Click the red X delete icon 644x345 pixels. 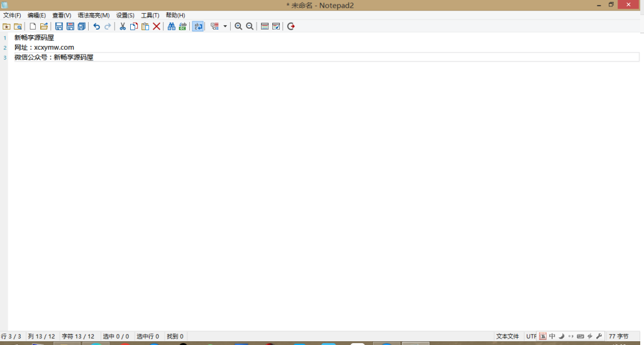(x=157, y=26)
